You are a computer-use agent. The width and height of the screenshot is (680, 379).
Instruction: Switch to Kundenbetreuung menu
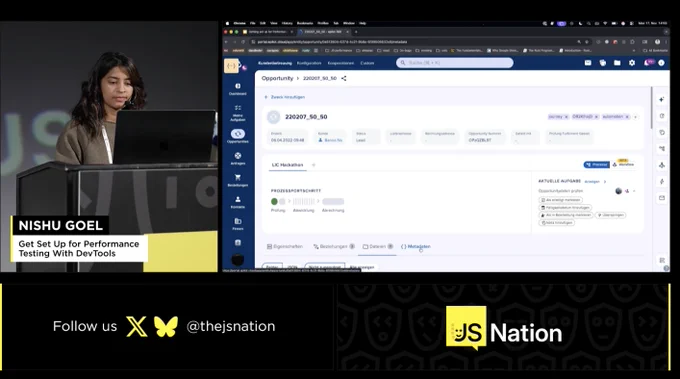coord(275,63)
